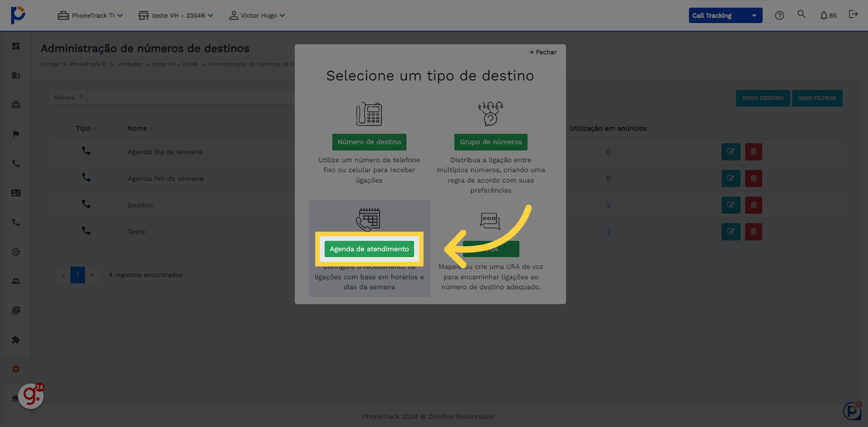868x427 pixels.
Task: Click the Teste name cell
Action: pos(136,232)
